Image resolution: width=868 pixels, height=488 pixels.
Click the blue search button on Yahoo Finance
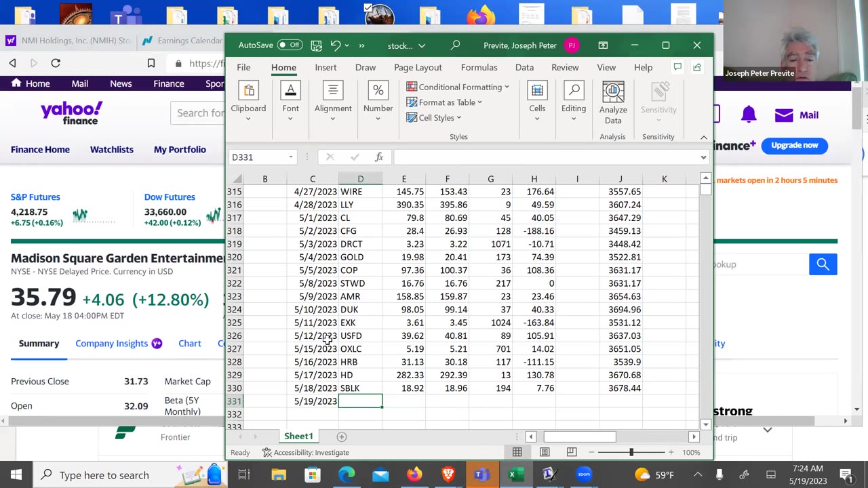[x=823, y=264]
